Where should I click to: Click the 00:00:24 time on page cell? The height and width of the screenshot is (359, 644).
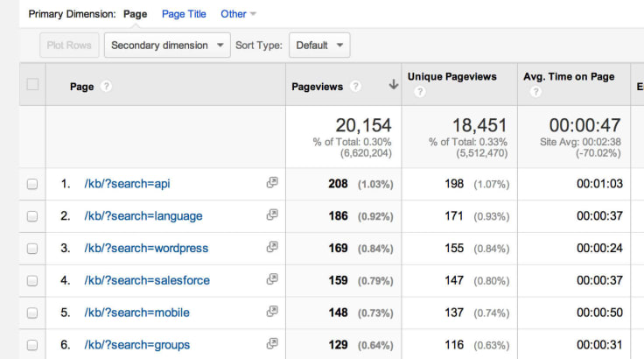click(x=599, y=249)
